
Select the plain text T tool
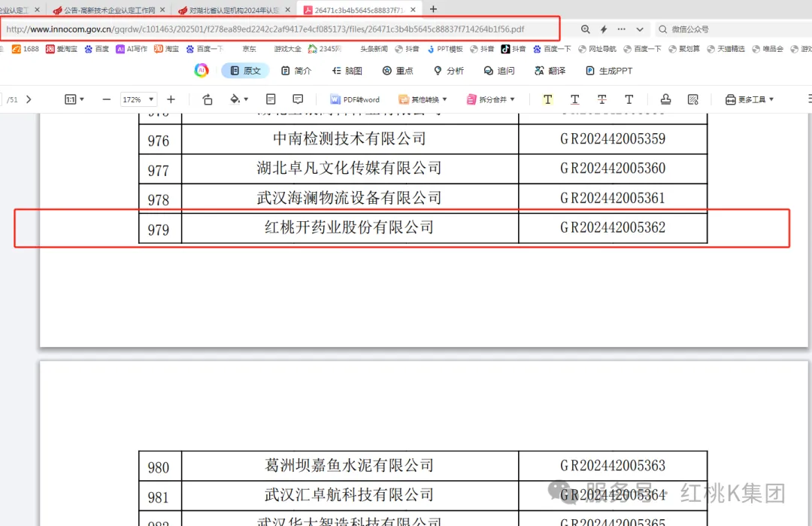629,99
